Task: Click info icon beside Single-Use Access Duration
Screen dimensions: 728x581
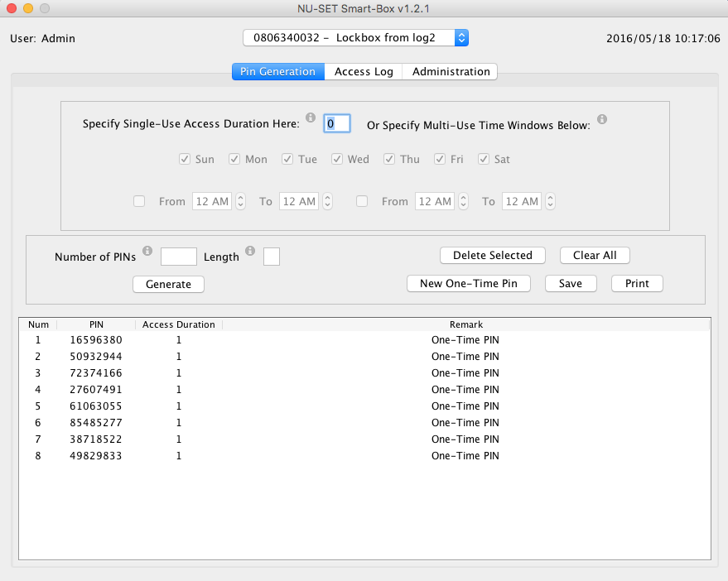Action: coord(311,118)
